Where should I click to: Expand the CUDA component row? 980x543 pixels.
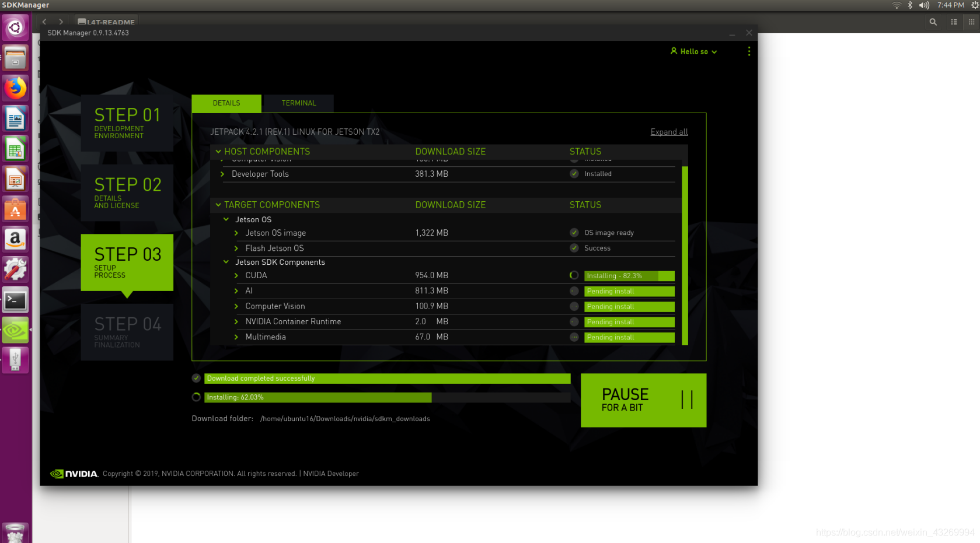pyautogui.click(x=236, y=275)
